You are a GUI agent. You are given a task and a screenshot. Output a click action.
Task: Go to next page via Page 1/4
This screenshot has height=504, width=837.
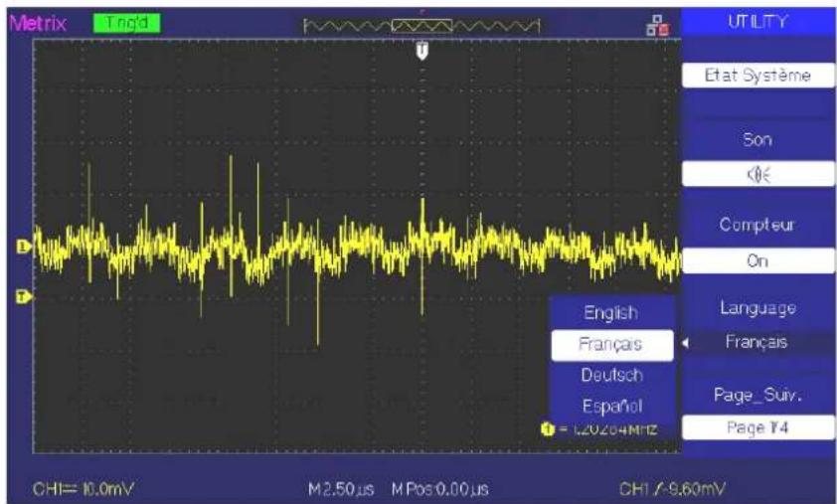tap(758, 427)
